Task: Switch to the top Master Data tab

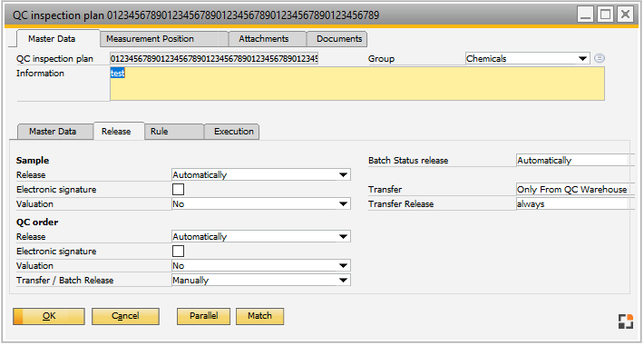Action: pos(58,39)
